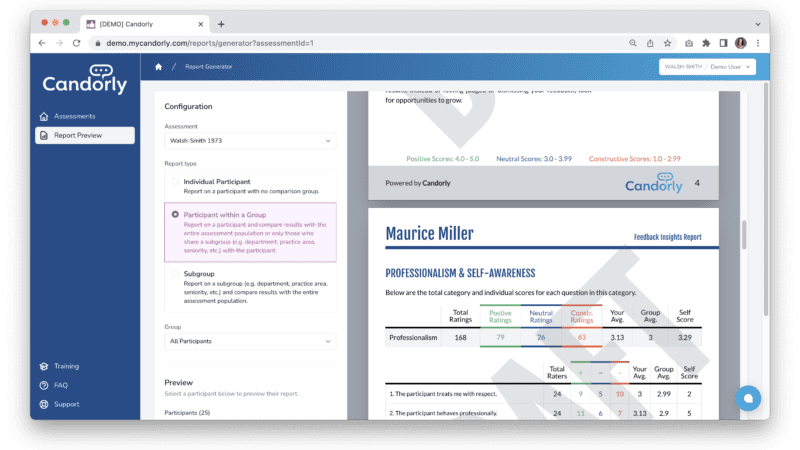
Task: Click question 1 treats me with respect
Action: click(x=443, y=394)
